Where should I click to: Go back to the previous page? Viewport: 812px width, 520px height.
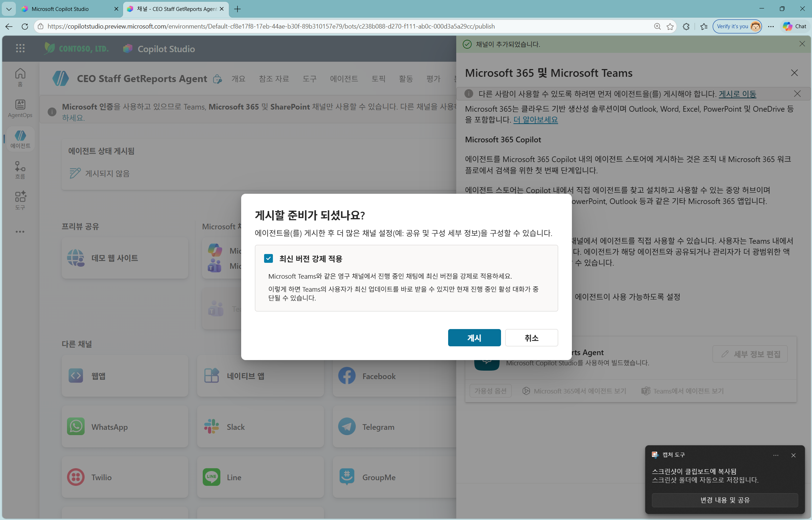[x=9, y=26]
